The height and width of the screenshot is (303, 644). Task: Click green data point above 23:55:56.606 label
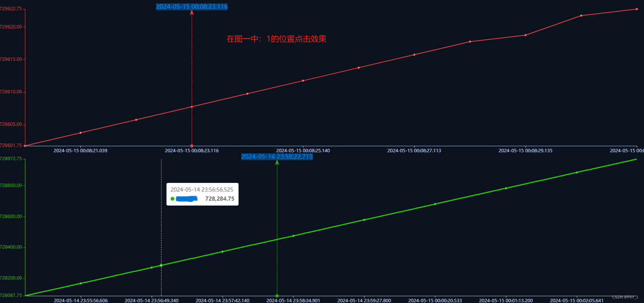[81, 283]
